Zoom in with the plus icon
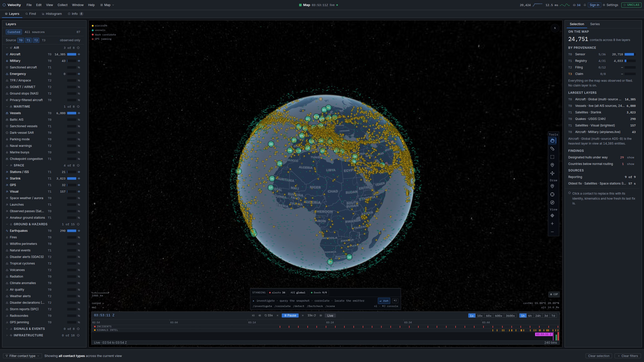The image size is (644, 362). pos(552,223)
